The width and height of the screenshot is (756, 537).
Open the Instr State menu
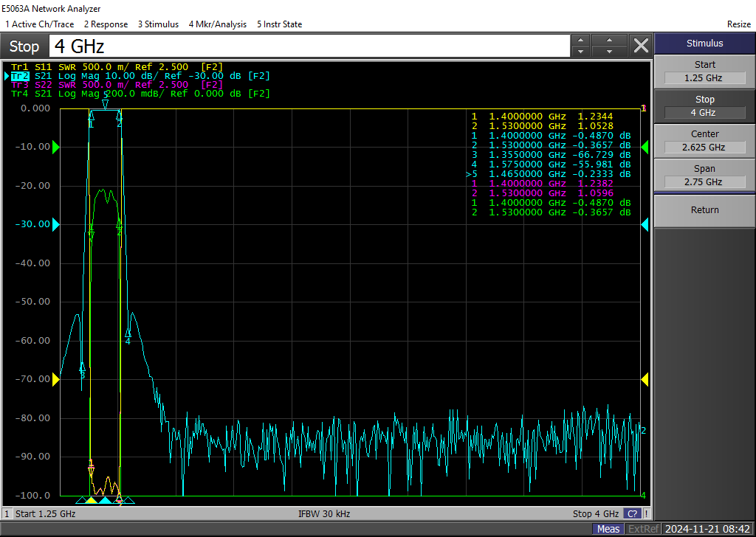pyautogui.click(x=279, y=24)
